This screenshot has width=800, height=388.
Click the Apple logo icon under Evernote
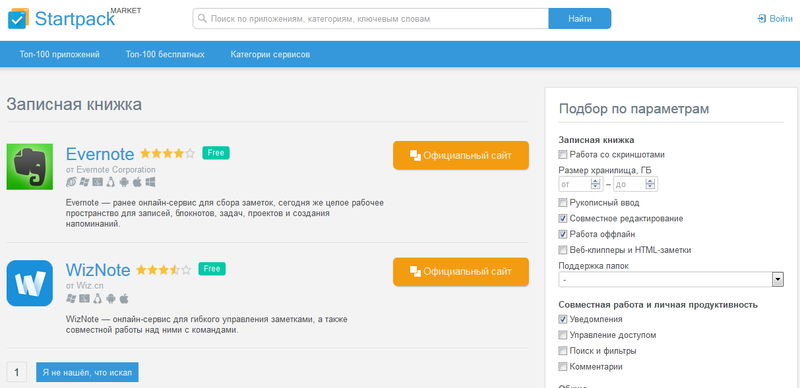point(137,182)
